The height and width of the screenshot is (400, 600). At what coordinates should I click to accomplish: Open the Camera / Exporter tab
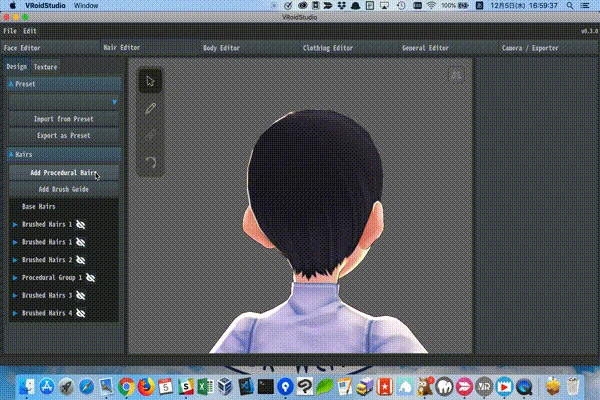click(x=548, y=48)
